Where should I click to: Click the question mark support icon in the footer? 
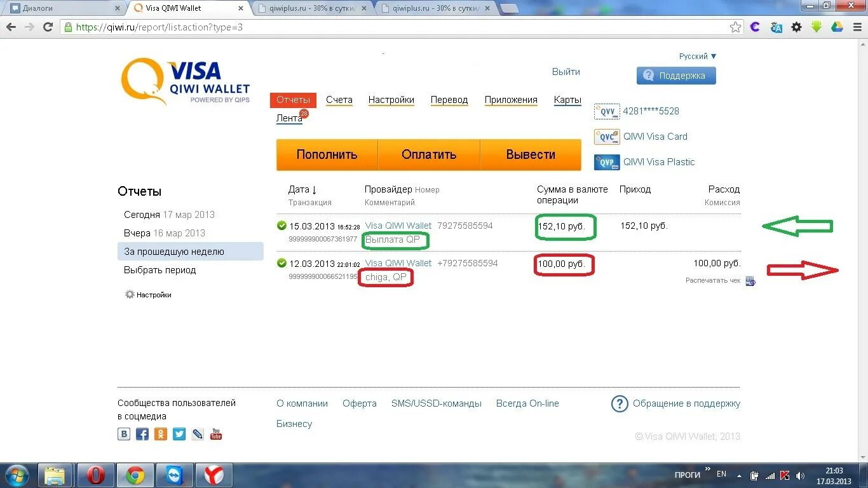[x=620, y=403]
